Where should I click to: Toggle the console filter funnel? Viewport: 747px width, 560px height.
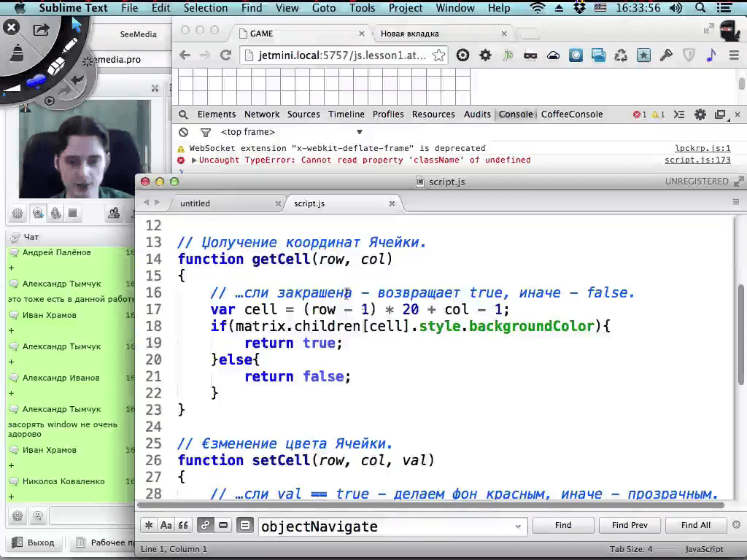[x=205, y=133]
